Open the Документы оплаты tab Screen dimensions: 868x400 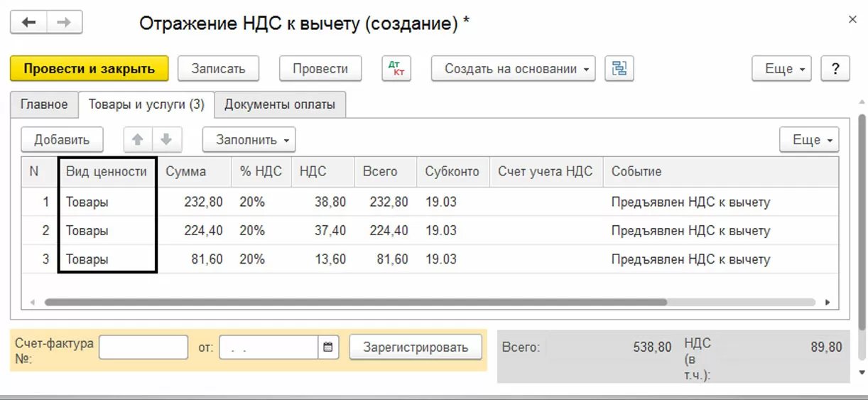[280, 104]
